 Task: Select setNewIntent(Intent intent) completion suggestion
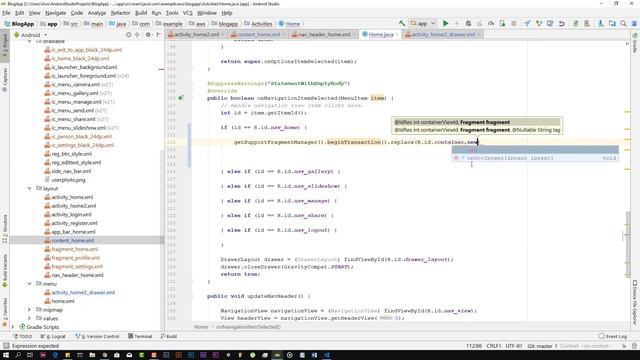pos(535,158)
